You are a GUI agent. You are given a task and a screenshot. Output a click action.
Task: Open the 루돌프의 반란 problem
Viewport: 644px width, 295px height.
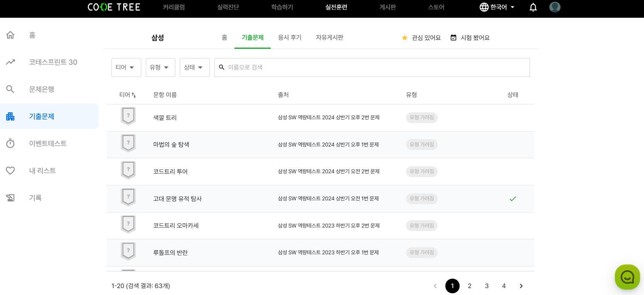pyautogui.click(x=170, y=253)
